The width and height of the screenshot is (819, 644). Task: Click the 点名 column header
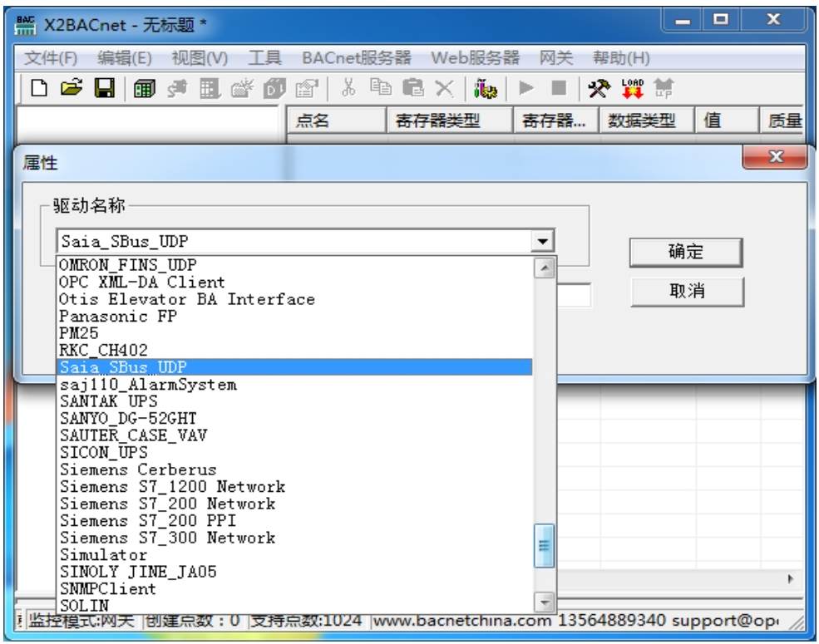[337, 120]
